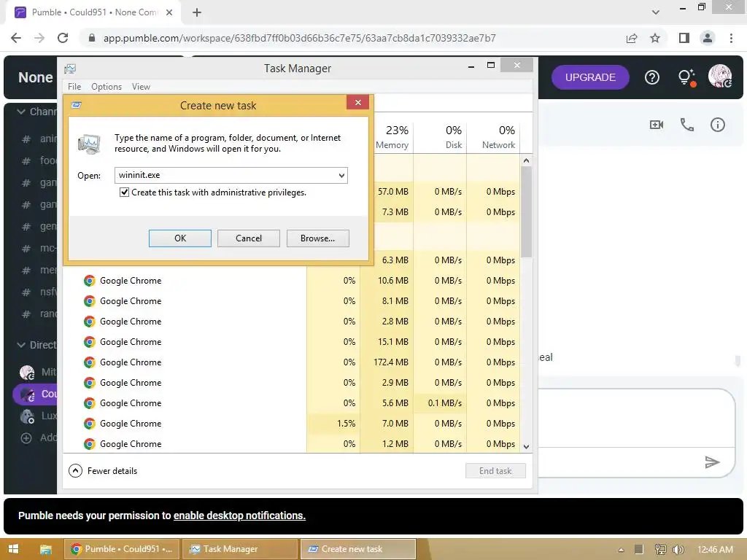
Task: Show hidden tray icons arrow
Action: [621, 550]
